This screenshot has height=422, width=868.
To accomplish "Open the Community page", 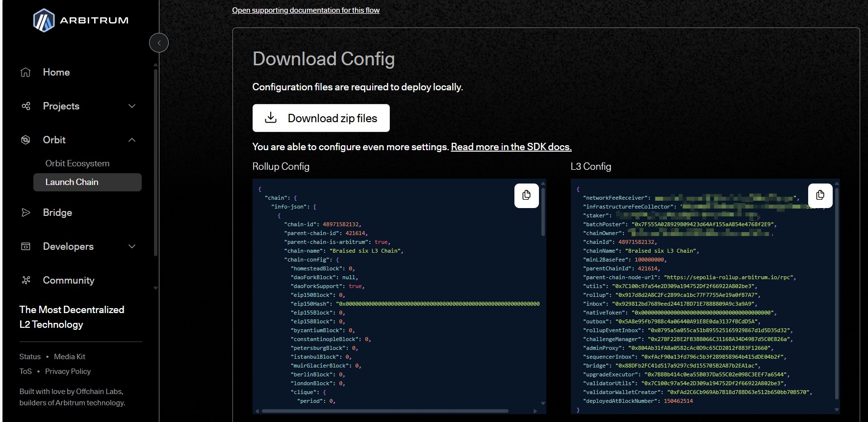I will click(x=69, y=280).
